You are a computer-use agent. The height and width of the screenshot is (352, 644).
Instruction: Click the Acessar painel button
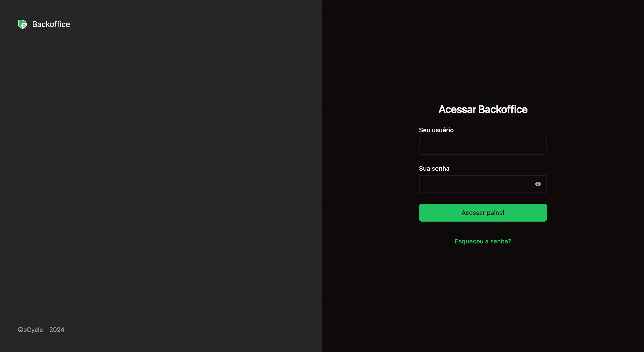[x=483, y=213]
